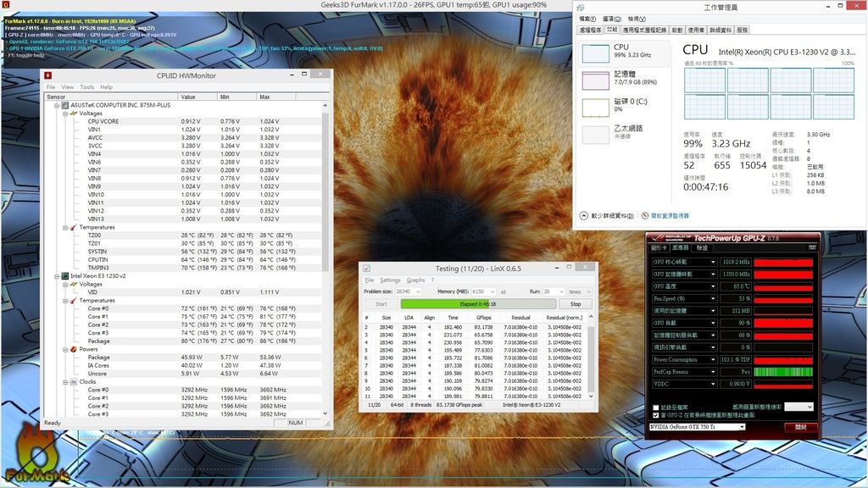Click the Intel Xeon E3 1230 v2 chip icon
868x488 pixels.
tap(65, 276)
